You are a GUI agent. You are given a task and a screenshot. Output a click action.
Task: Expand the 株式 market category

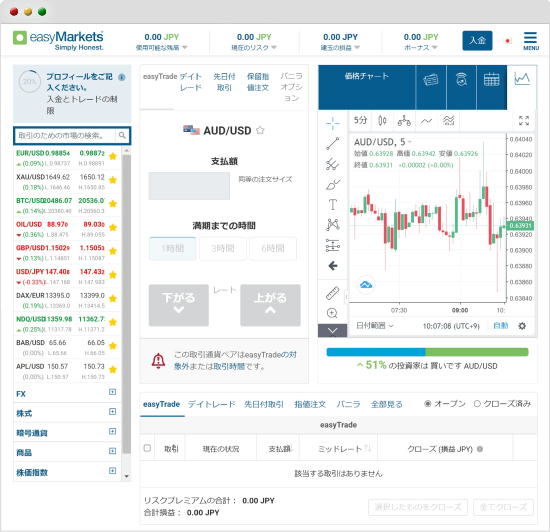tap(112, 412)
